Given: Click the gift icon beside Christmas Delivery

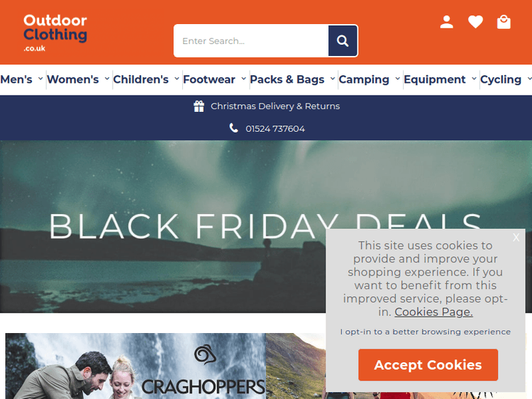Looking at the screenshot, I should point(199,106).
